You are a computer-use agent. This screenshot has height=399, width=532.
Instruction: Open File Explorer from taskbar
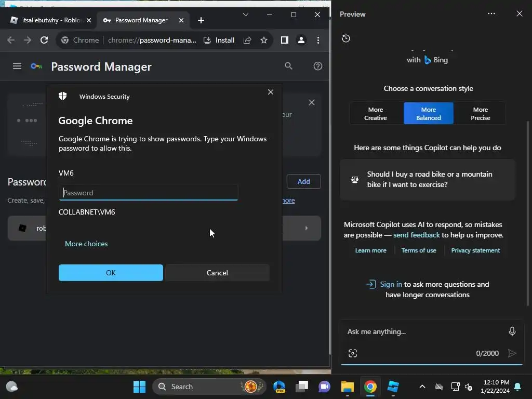[x=348, y=387]
